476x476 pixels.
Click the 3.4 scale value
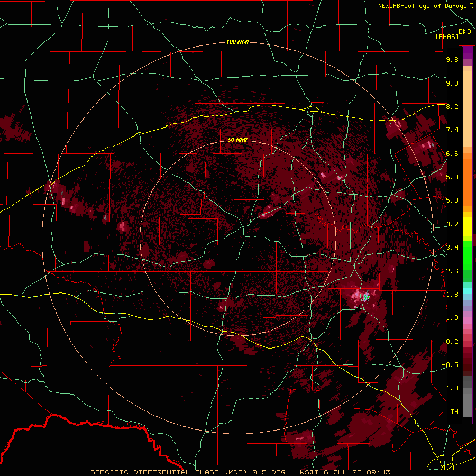452,248
